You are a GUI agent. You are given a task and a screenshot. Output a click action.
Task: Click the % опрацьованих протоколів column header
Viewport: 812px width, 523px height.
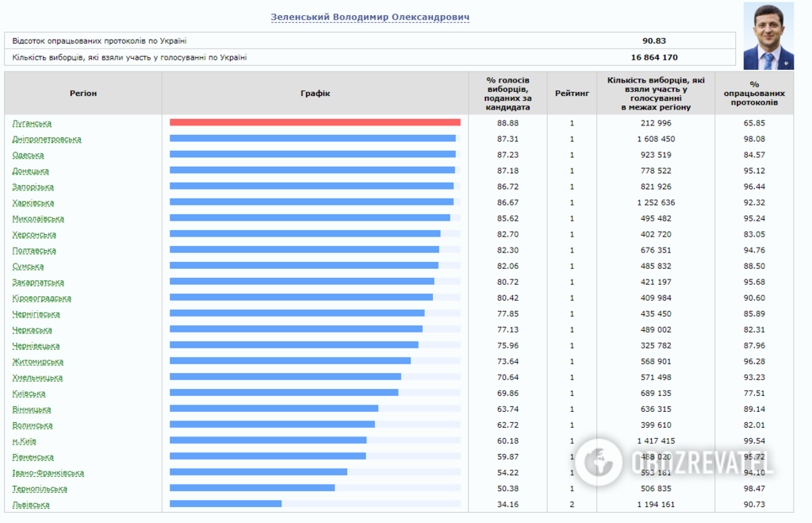(x=754, y=94)
